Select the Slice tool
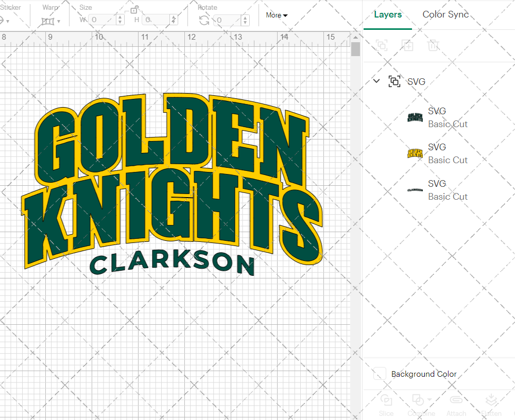This screenshot has height=420, width=515. tap(386, 404)
